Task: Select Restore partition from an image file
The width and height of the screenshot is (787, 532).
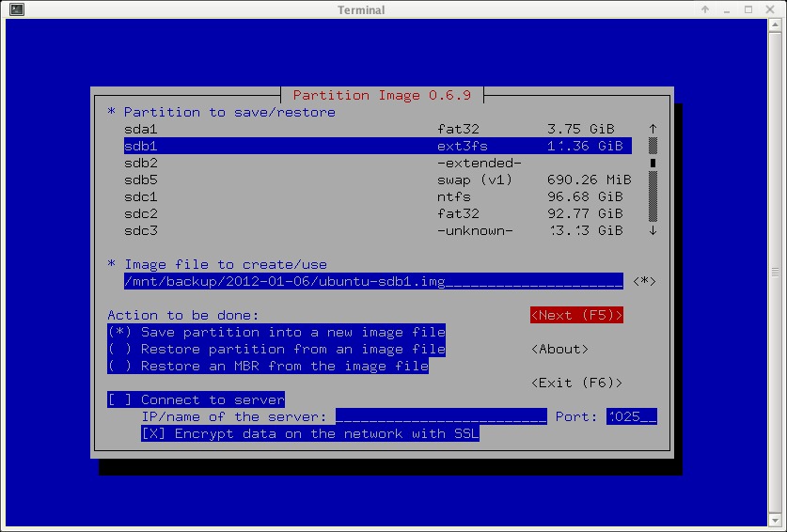Action: tap(276, 349)
